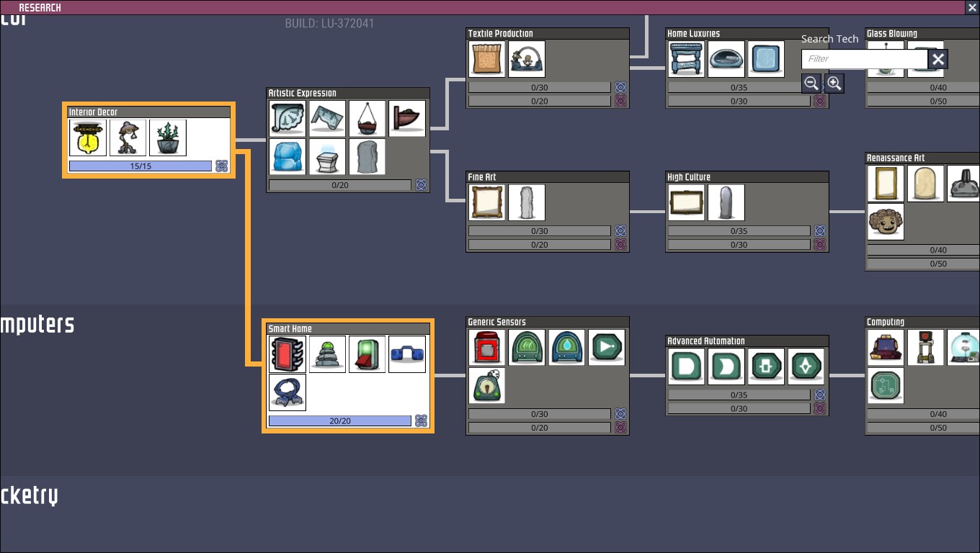Select the Generic Sensors tech header
Viewport: 980px width, 553px height.
[547, 322]
